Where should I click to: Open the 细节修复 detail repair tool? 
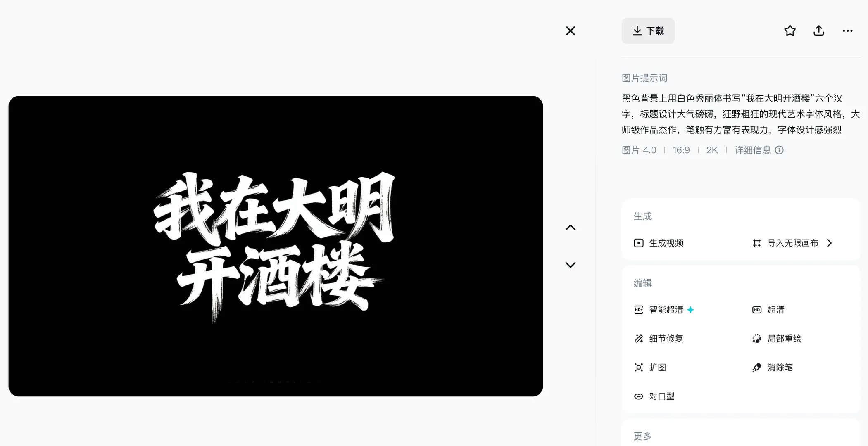pyautogui.click(x=666, y=339)
